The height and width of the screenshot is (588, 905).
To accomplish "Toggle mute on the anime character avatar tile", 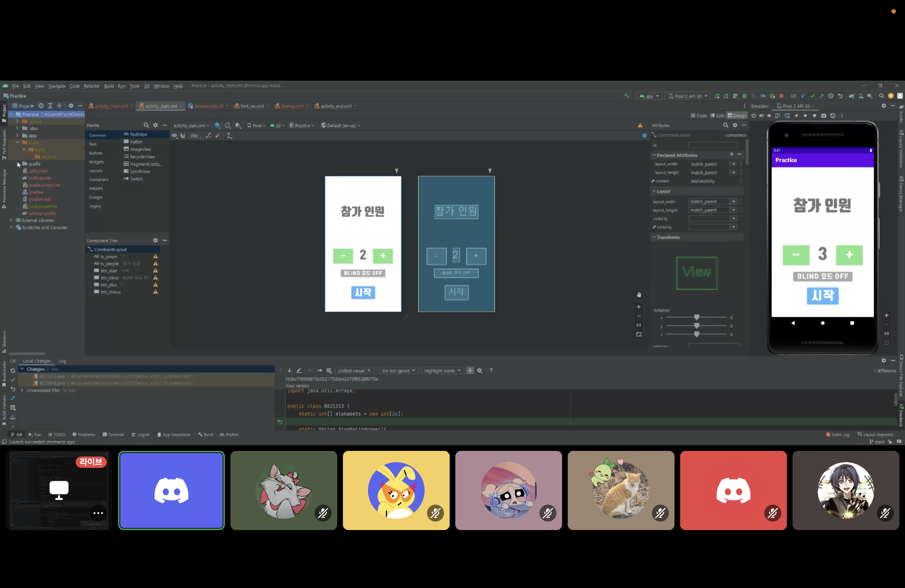I will click(885, 513).
